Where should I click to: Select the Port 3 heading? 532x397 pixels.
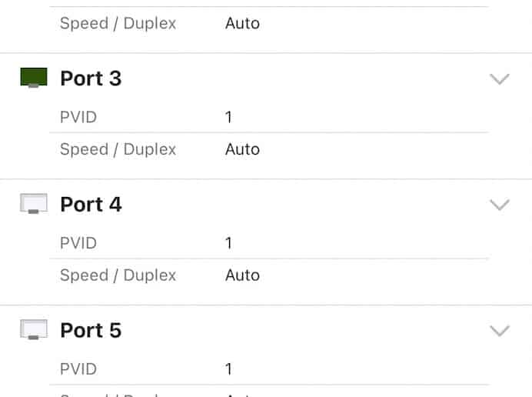pyautogui.click(x=91, y=78)
